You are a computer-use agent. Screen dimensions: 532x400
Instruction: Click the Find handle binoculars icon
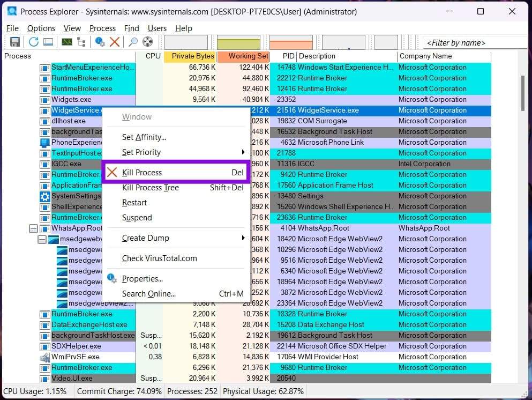[x=133, y=42]
